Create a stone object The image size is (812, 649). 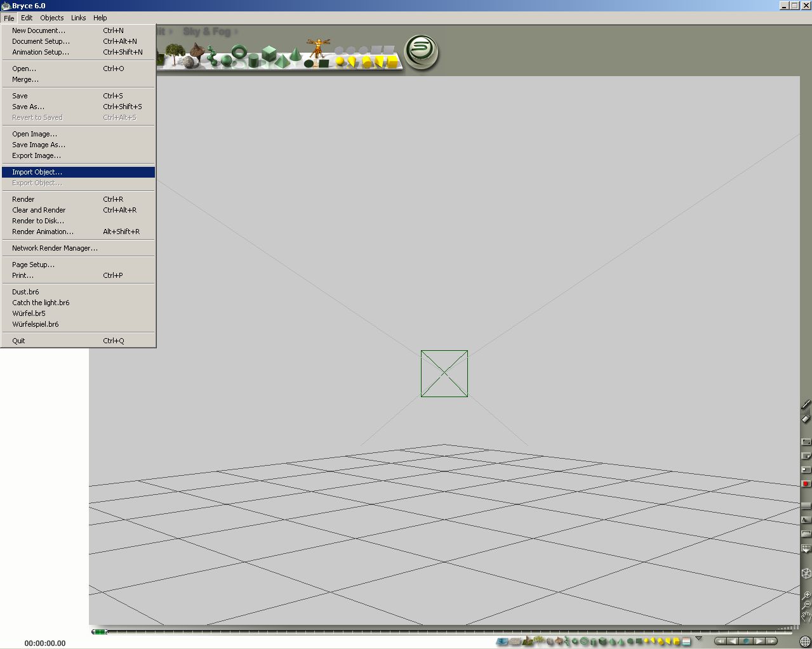click(x=189, y=62)
